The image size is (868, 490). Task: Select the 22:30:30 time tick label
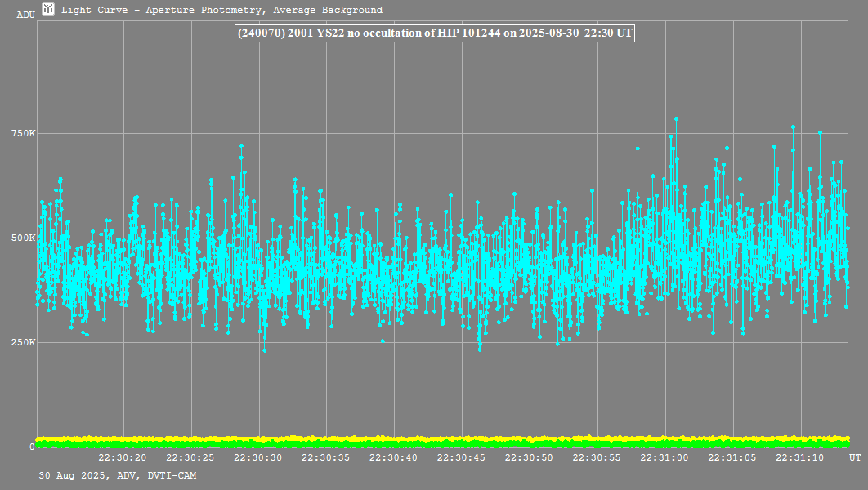(x=258, y=457)
